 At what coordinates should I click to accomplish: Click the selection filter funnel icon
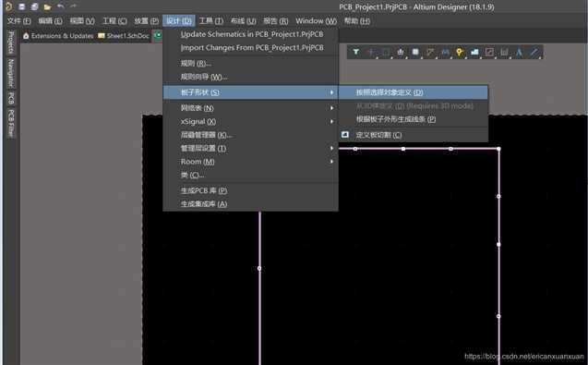pyautogui.click(x=356, y=52)
